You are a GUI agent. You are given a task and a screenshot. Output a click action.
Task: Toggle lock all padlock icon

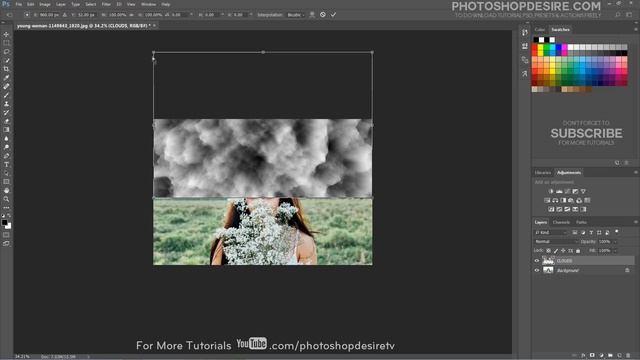[578, 251]
